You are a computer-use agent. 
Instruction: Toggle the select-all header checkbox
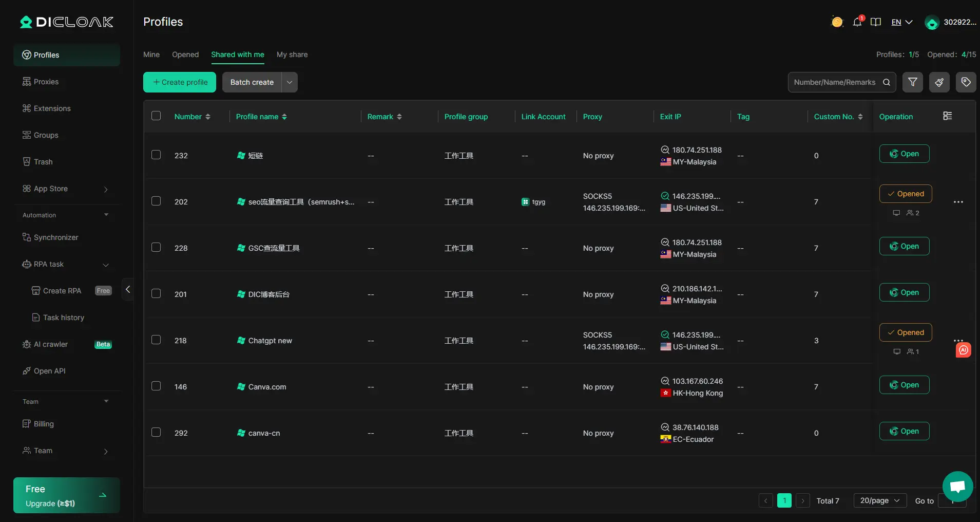click(x=156, y=116)
